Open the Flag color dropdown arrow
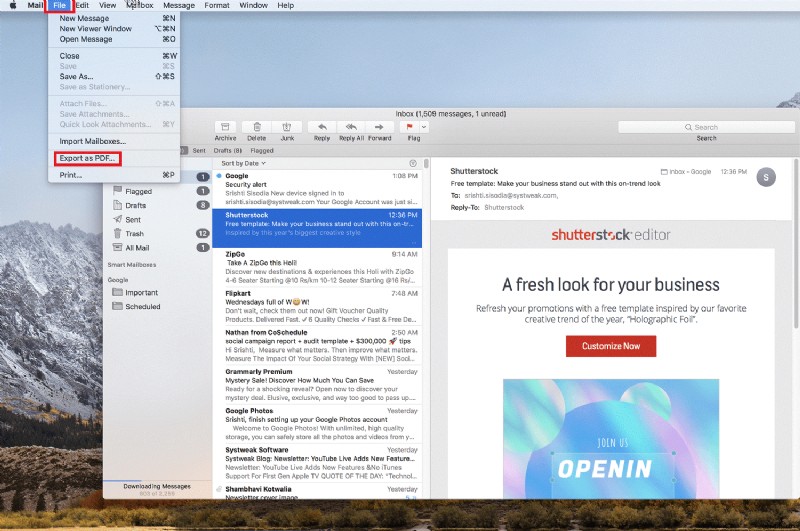 click(x=423, y=127)
